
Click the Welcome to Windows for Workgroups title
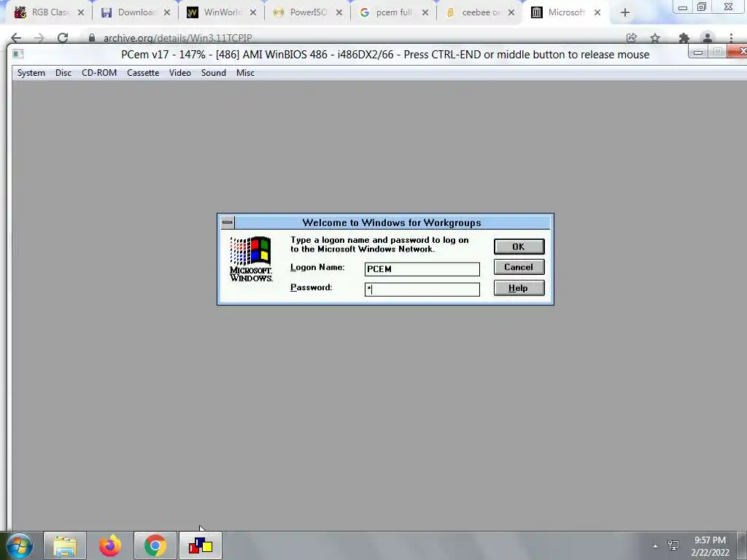pos(392,223)
